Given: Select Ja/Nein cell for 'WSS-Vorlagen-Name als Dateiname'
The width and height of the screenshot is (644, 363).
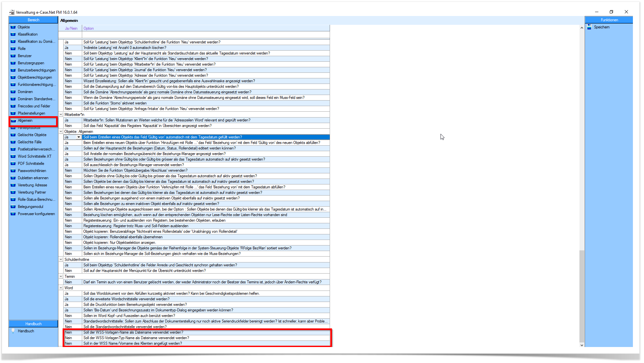Looking at the screenshot, I should [x=72, y=332].
